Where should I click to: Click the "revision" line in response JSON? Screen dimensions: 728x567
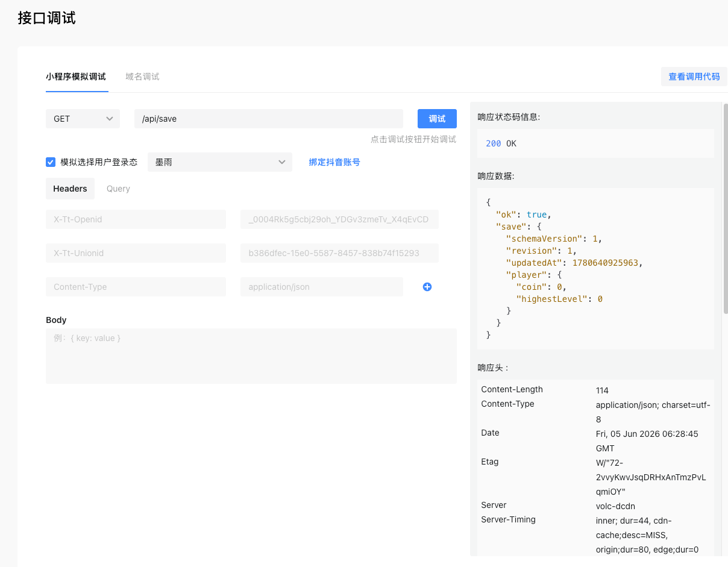[541, 251]
